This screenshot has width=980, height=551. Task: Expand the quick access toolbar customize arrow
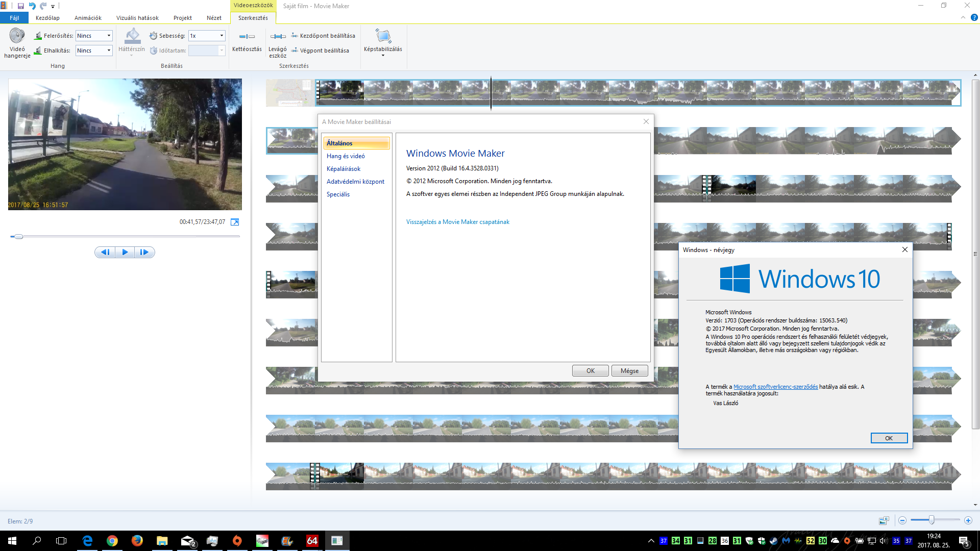pos(53,7)
